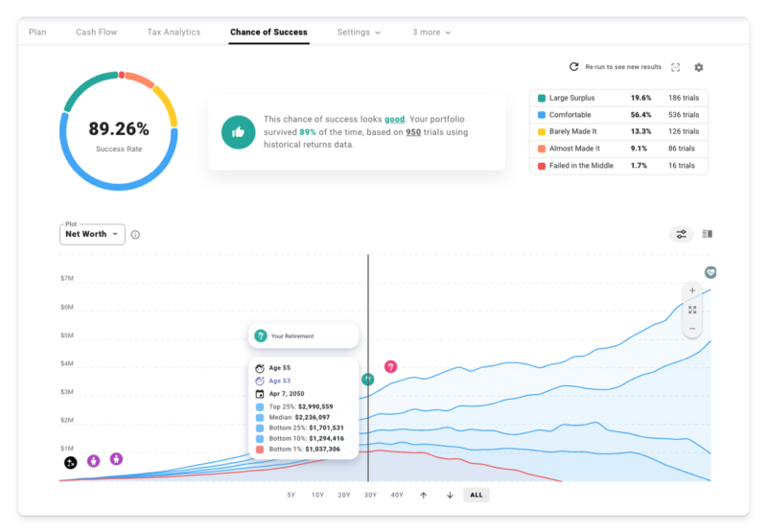
Task: Expand the '3 more' tabs dropdown
Action: pyautogui.click(x=431, y=33)
